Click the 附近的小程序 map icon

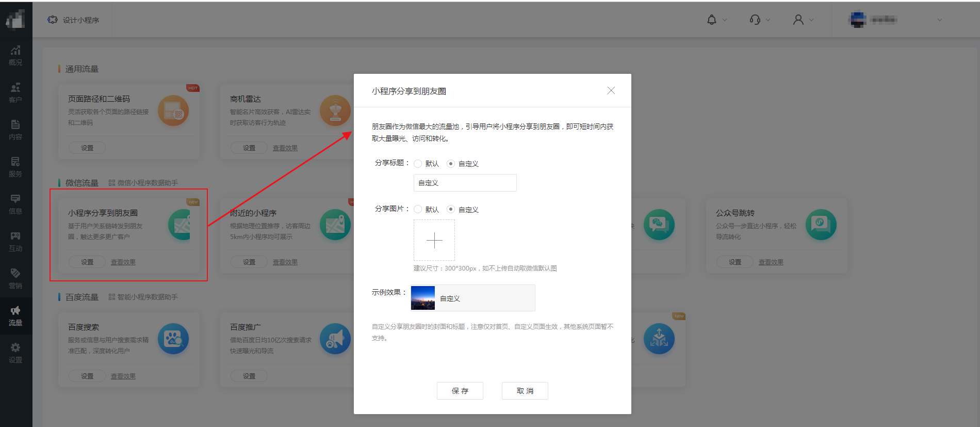[x=335, y=225]
